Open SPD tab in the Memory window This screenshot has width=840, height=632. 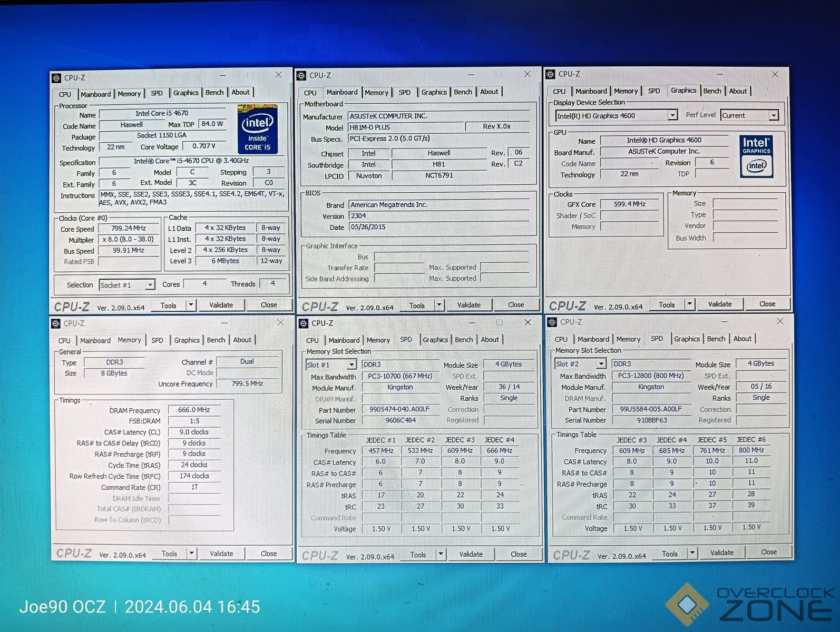tap(157, 340)
